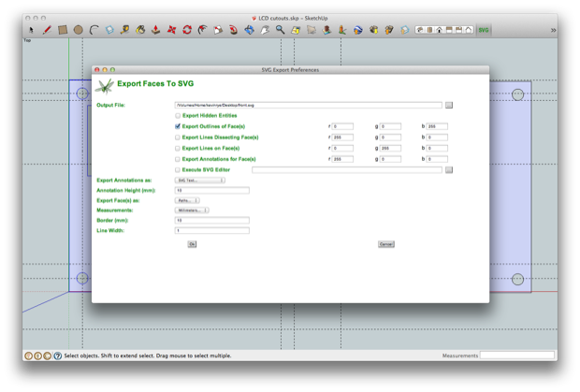Click the Line Width input field

pyautogui.click(x=212, y=230)
